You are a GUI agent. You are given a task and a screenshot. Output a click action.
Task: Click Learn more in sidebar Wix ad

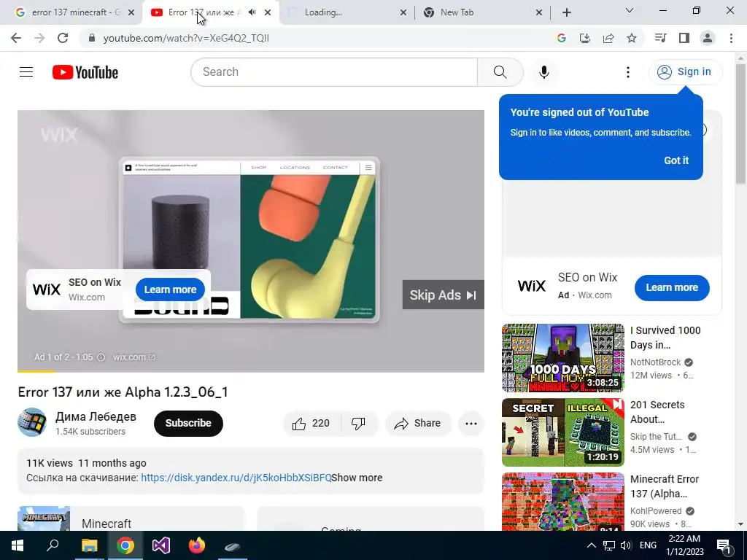pos(672,287)
